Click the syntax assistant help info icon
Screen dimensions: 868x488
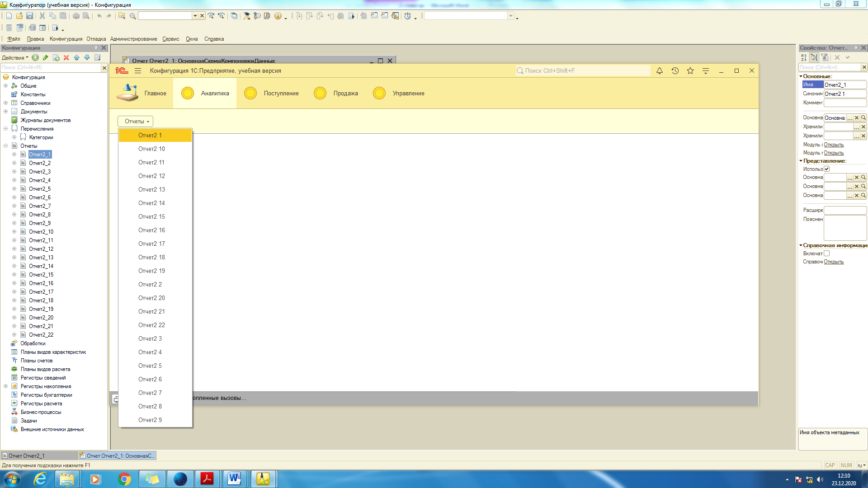[278, 16]
